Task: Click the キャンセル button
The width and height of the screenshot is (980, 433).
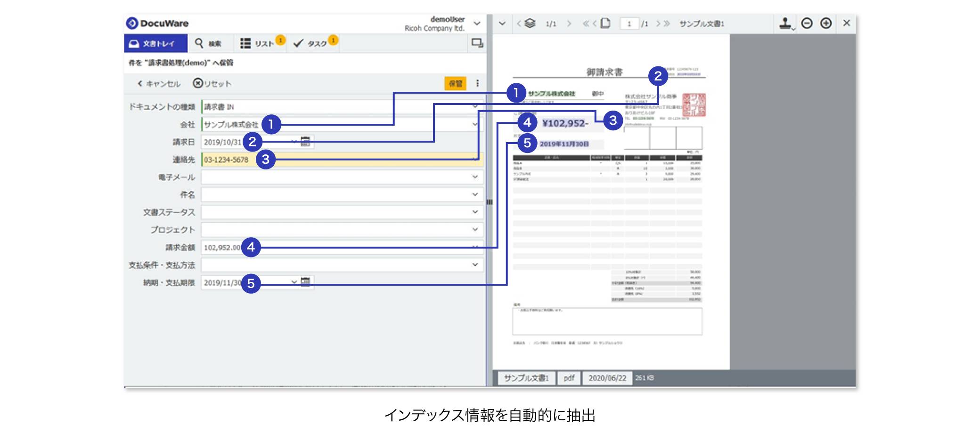Action: [159, 84]
